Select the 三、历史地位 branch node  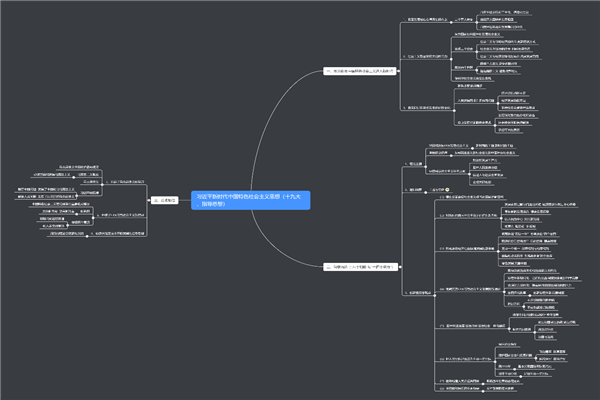click(166, 200)
